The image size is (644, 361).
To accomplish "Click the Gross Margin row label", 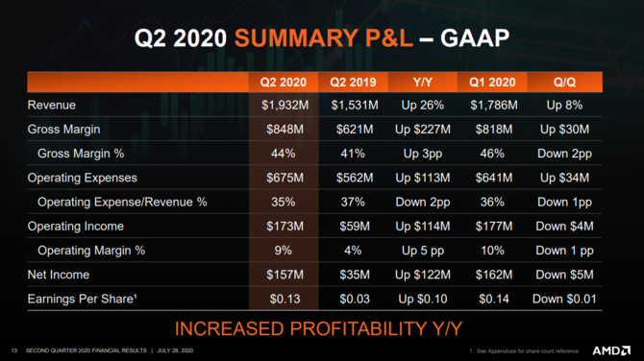I will click(63, 130).
